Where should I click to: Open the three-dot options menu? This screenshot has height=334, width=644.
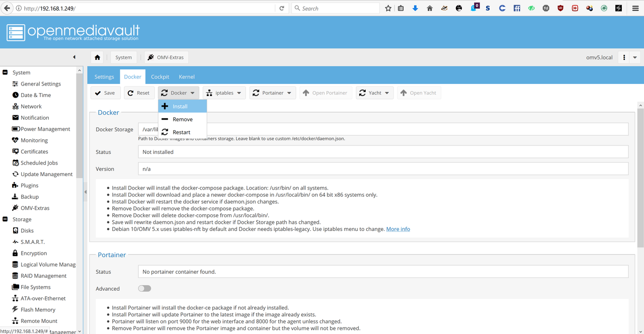tap(624, 57)
